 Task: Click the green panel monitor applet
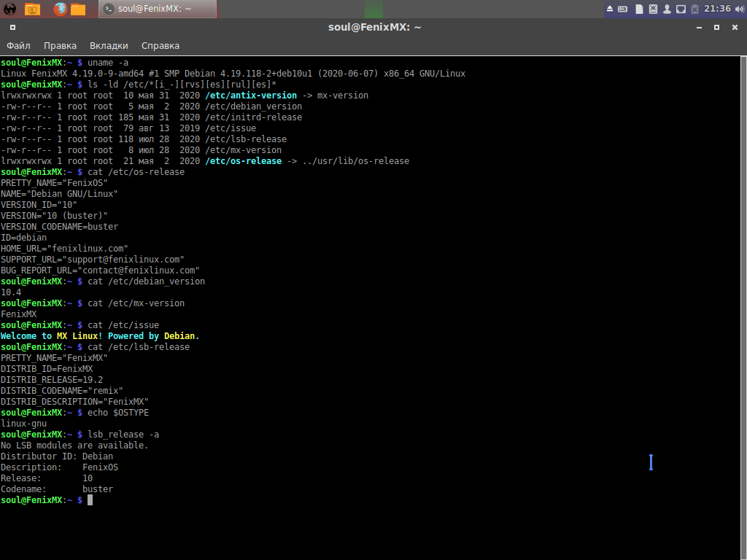(x=374, y=9)
